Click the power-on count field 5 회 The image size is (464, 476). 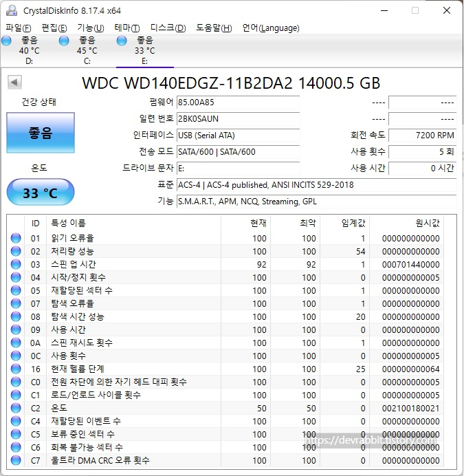(423, 152)
